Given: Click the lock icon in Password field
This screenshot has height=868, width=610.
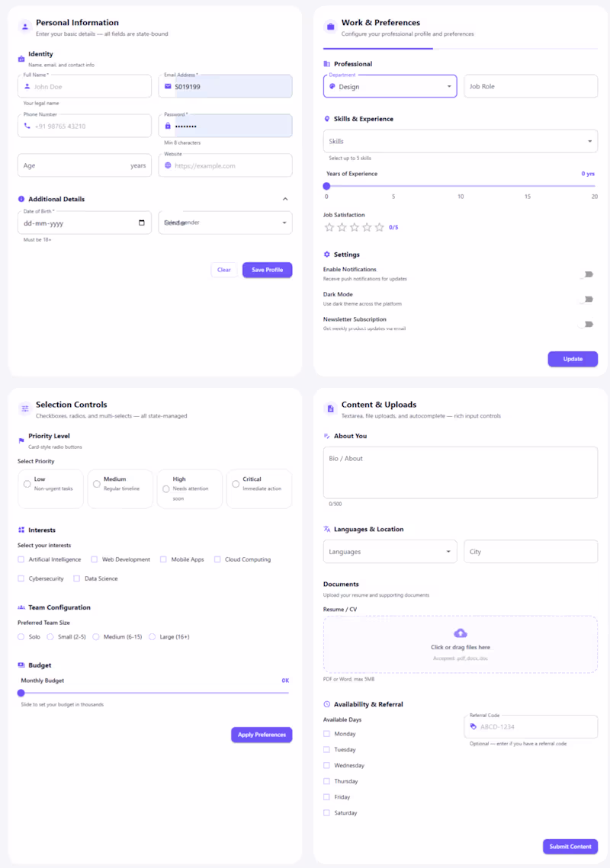Looking at the screenshot, I should click(168, 126).
